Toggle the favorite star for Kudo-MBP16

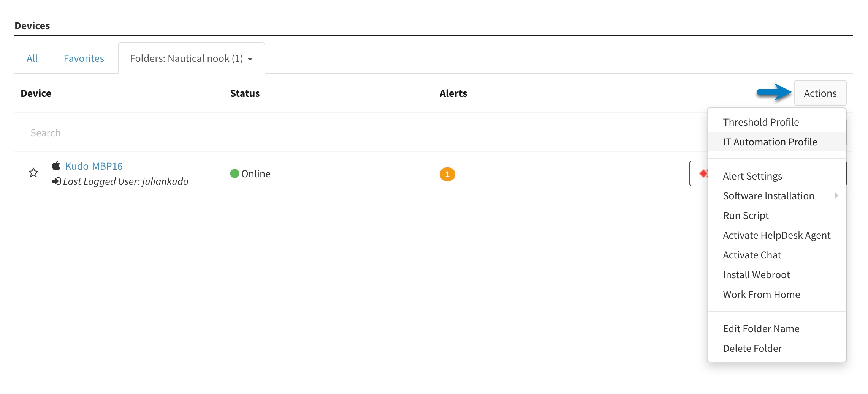(33, 172)
